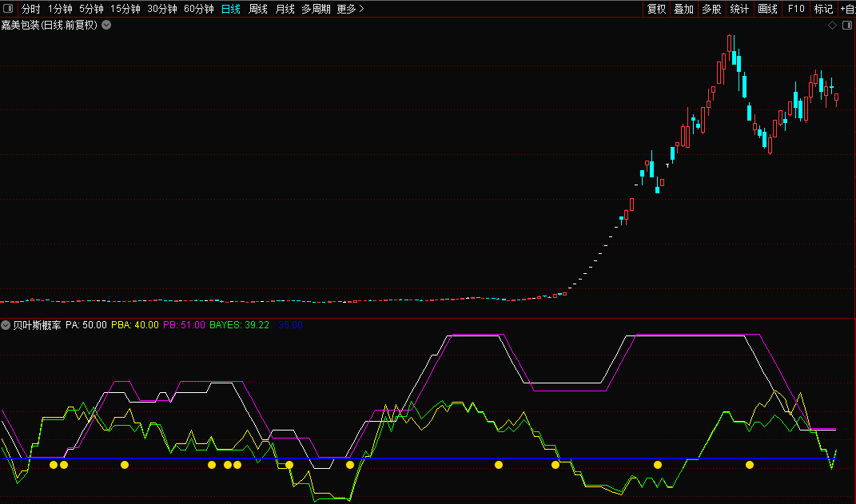Open the 更多 periods menu
Image resolution: width=856 pixels, height=504 pixels.
(350, 9)
